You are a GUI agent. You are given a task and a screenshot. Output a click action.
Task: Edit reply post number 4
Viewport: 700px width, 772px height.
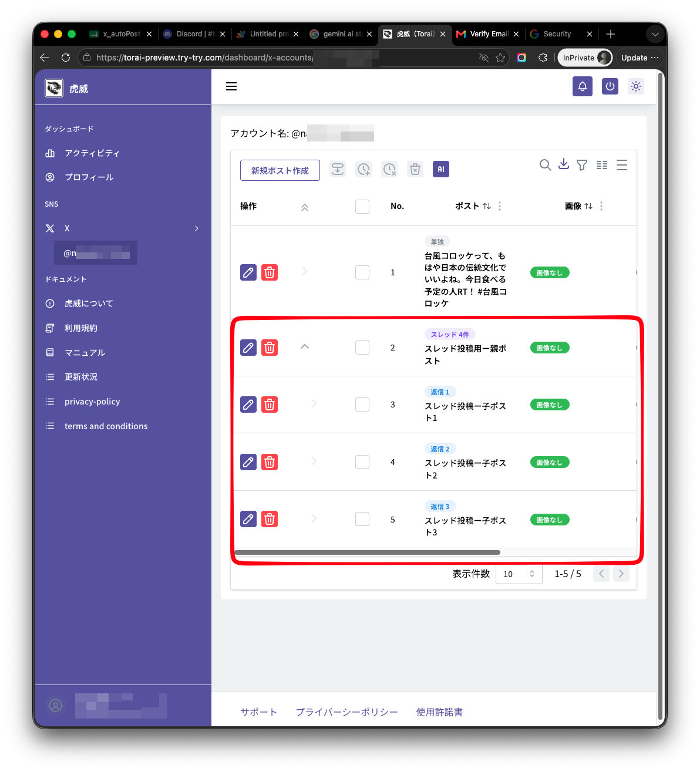point(248,462)
